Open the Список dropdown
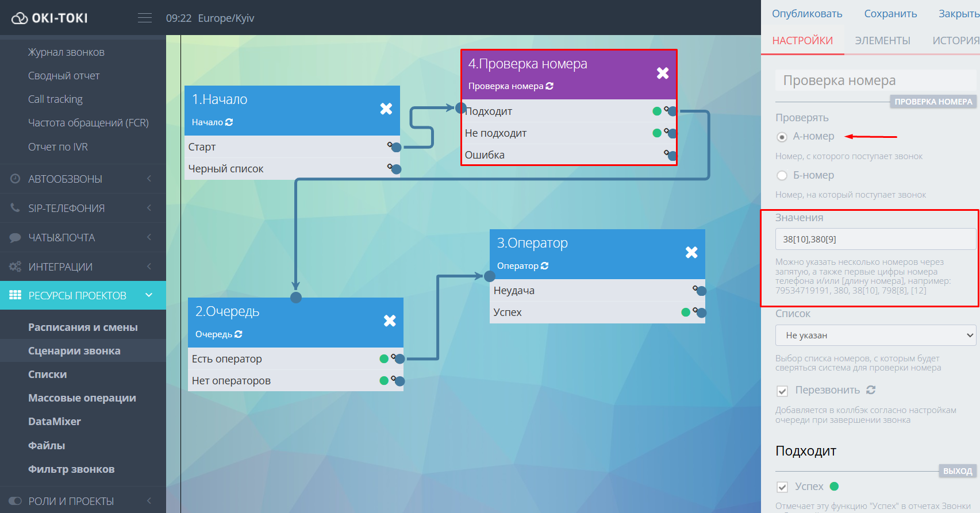The image size is (980, 513). point(875,335)
